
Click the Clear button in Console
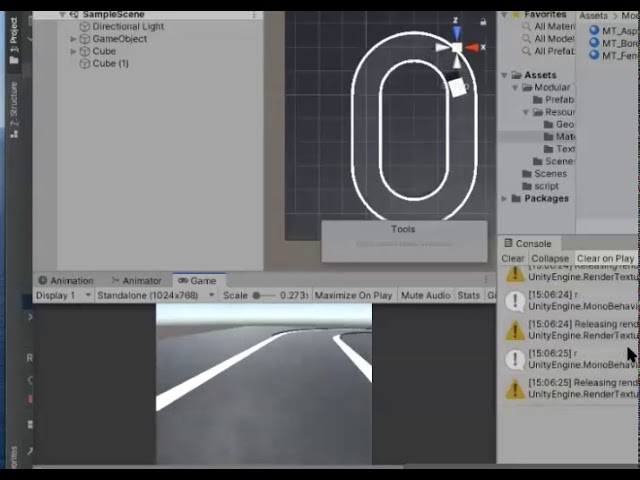point(513,258)
